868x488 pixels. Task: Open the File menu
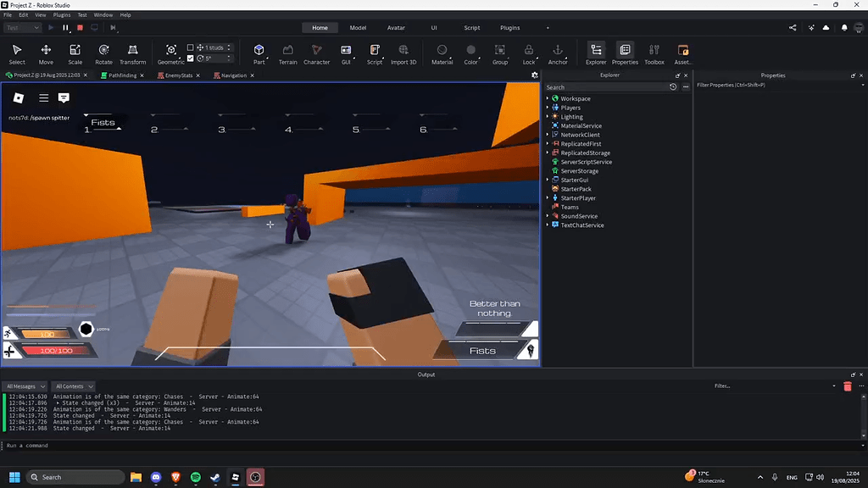pos(8,15)
